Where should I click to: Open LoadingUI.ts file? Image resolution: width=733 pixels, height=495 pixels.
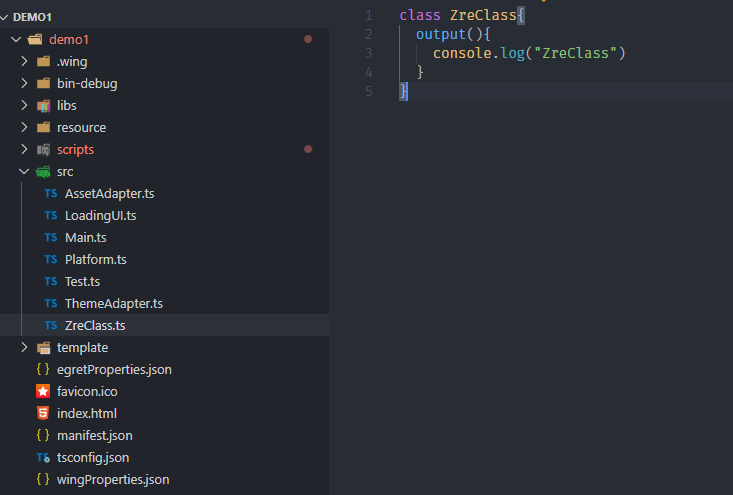pyautogui.click(x=101, y=215)
